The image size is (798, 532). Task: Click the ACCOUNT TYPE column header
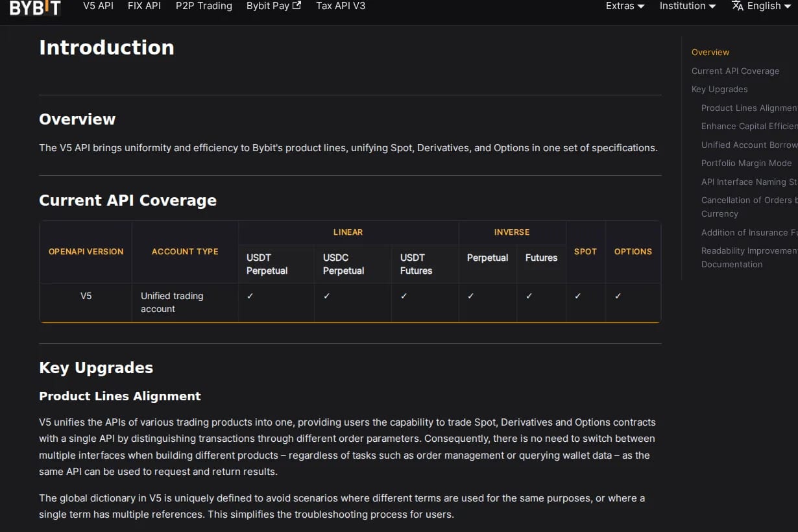[185, 252]
